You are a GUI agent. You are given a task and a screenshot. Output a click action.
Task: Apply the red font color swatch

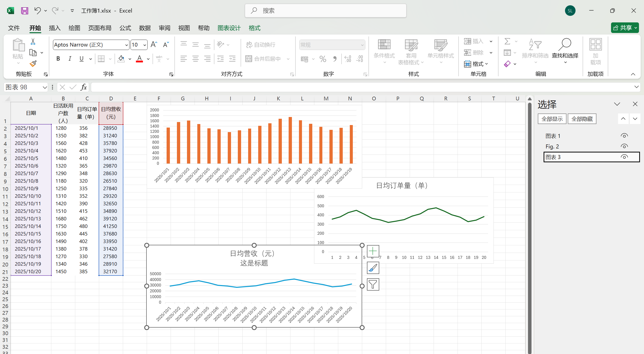(x=139, y=59)
